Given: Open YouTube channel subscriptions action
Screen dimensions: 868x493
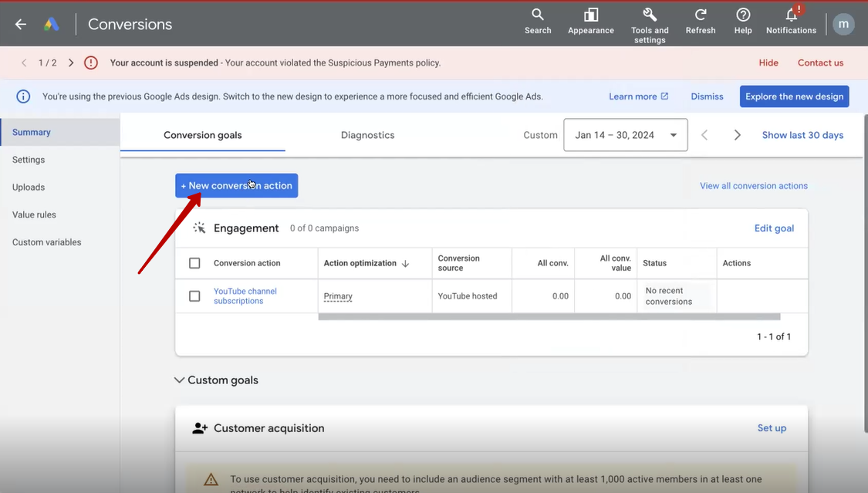Looking at the screenshot, I should coord(245,296).
